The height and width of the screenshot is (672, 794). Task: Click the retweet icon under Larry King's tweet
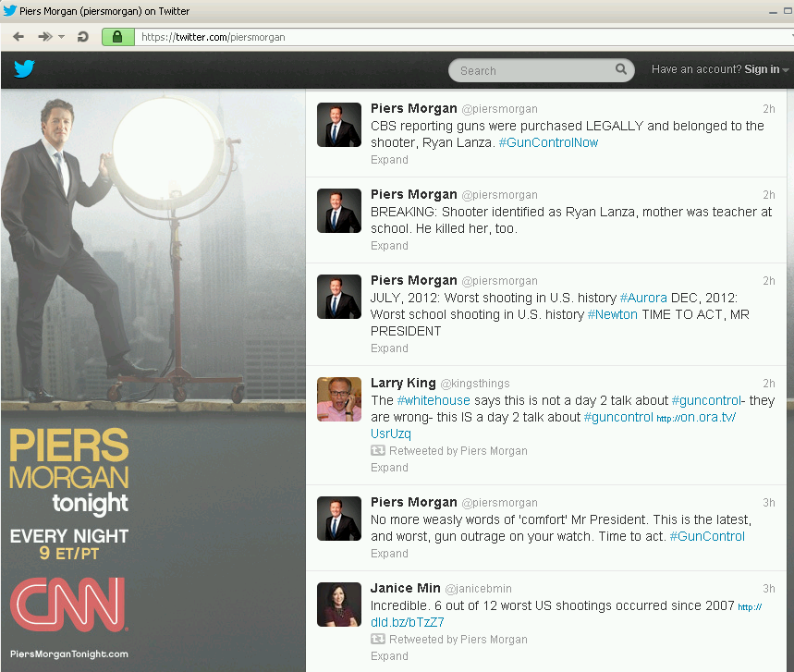point(377,451)
